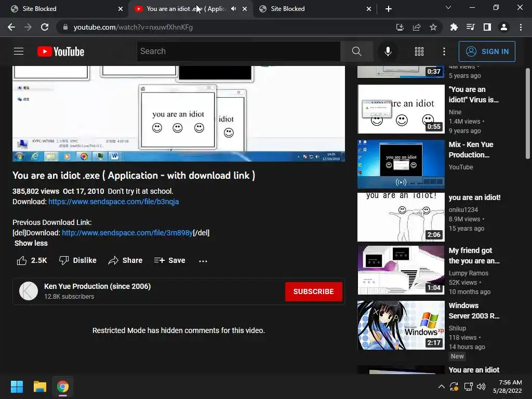Open the Windows Start menu
Screen dimensions: 532x399
(17, 387)
